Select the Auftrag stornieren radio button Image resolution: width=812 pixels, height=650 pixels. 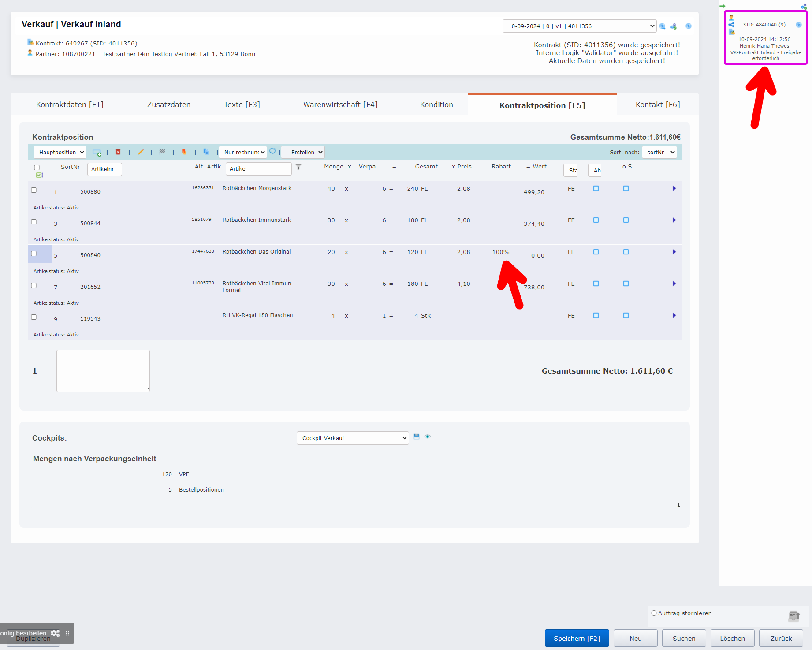654,613
